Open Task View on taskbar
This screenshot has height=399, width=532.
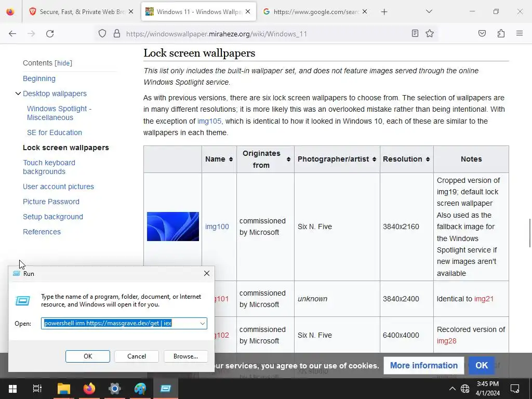(x=37, y=389)
